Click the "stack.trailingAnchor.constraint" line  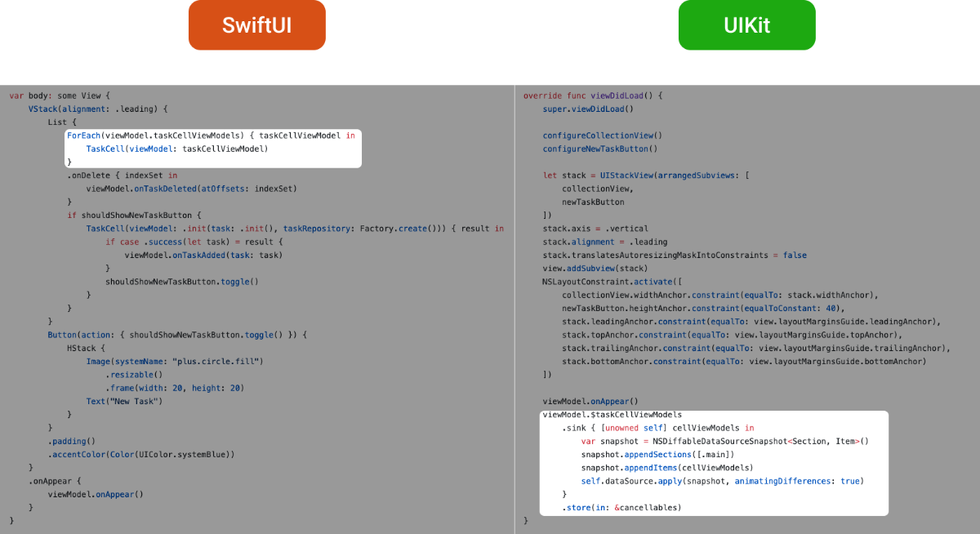point(756,348)
